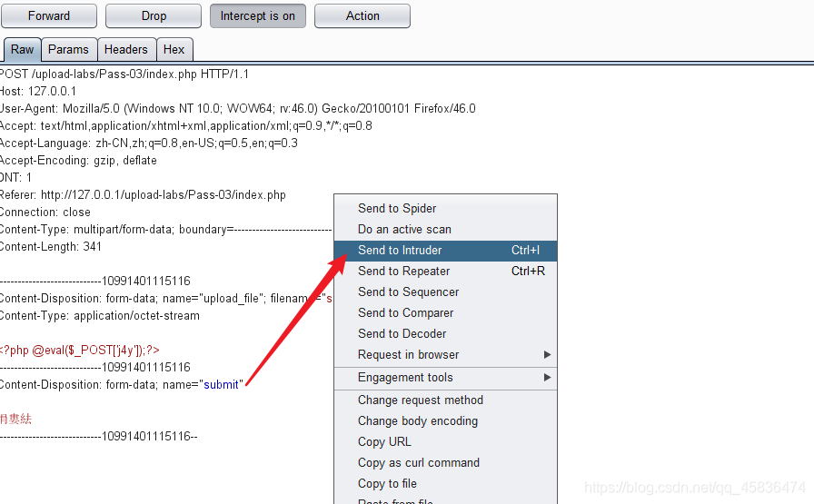Viewport: 814px width, 504px height.
Task: Click the Referer header line
Action: coord(143,195)
